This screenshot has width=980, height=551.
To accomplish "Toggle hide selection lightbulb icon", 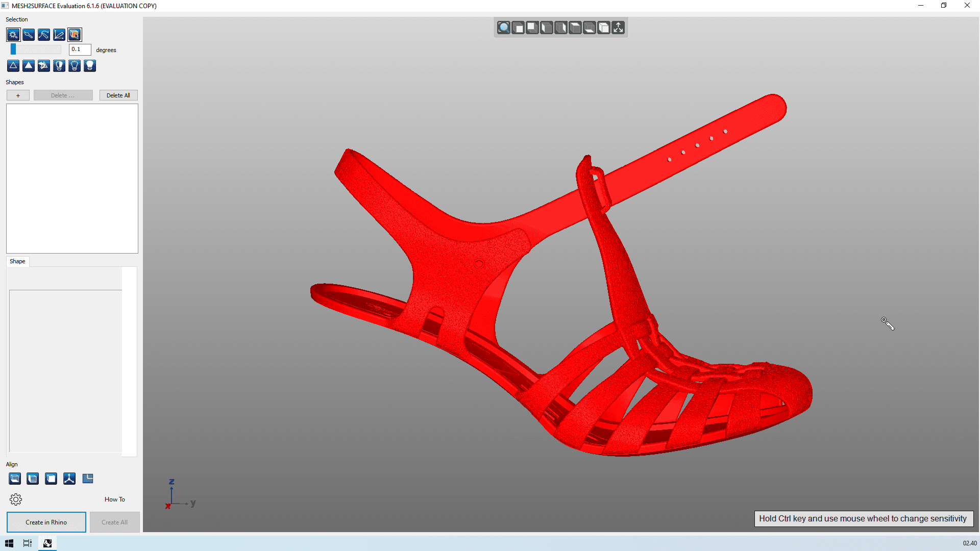I will click(59, 66).
